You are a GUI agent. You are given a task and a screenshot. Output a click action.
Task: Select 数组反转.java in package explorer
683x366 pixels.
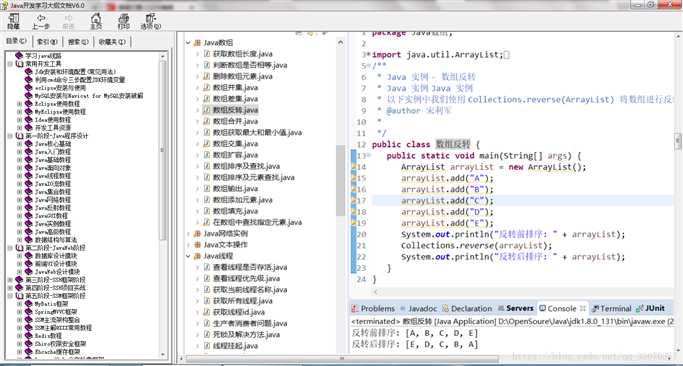(235, 110)
